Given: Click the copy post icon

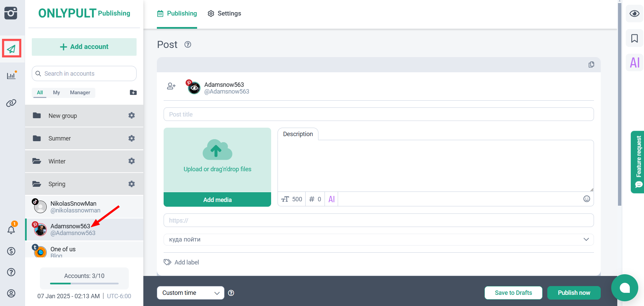Looking at the screenshot, I should pyautogui.click(x=591, y=65).
